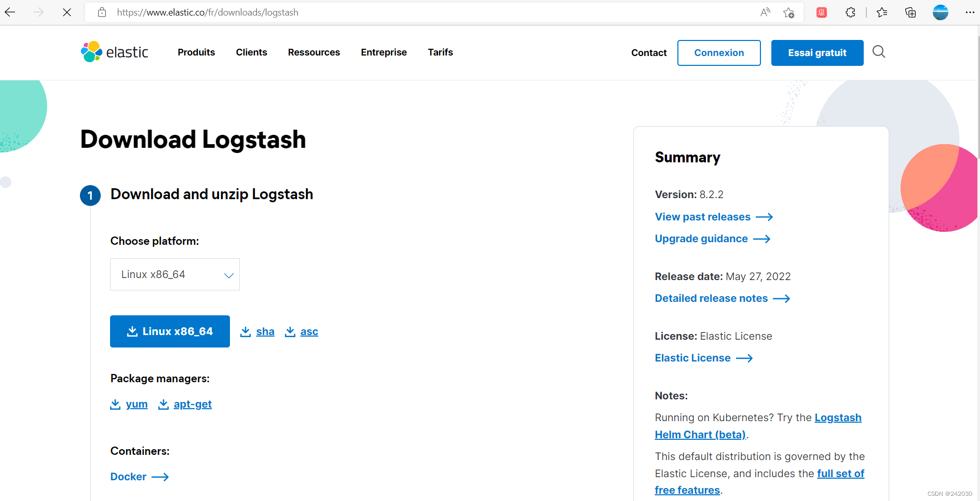Download the Linux x86_64 package
The height and width of the screenshot is (501, 980).
(170, 331)
